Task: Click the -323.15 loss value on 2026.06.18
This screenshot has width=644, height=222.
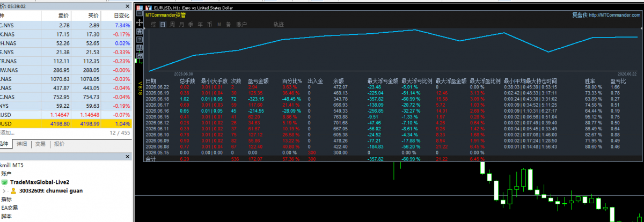Action: pos(256,99)
